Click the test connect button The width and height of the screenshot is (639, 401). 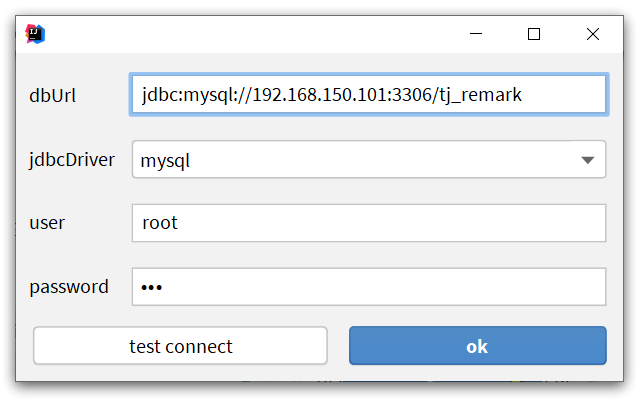[180, 345]
